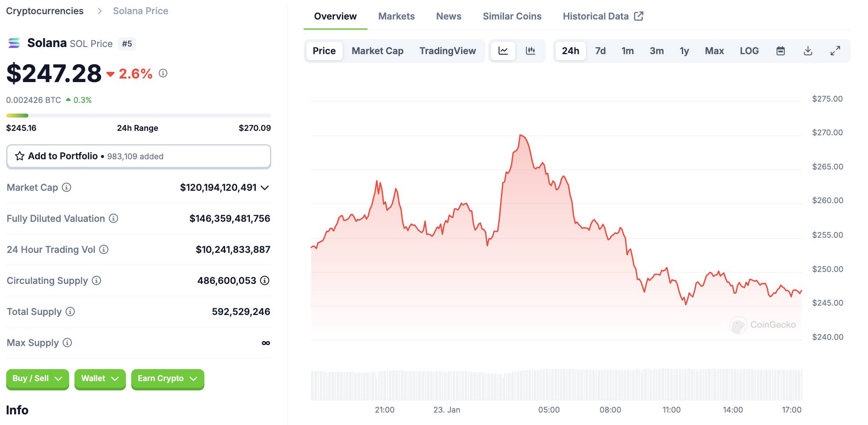The image size is (868, 425).
Task: Switch to line chart view icon
Action: pyautogui.click(x=503, y=51)
